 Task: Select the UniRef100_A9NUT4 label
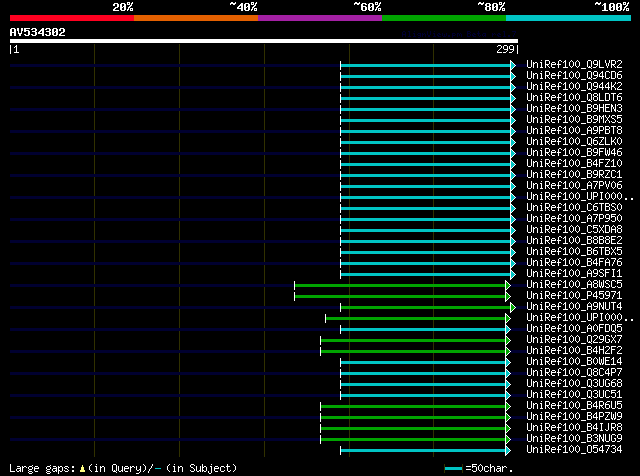click(x=574, y=307)
